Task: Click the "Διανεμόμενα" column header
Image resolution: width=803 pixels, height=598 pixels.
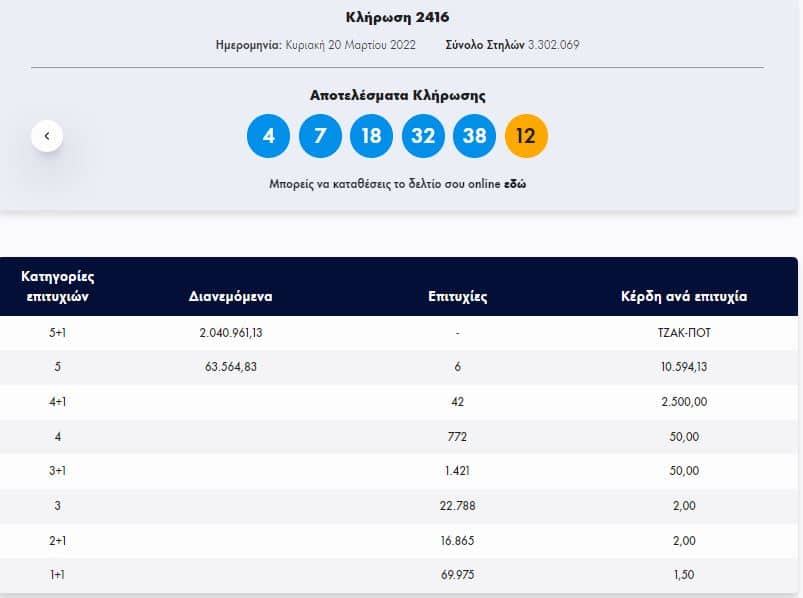Action: click(x=230, y=297)
